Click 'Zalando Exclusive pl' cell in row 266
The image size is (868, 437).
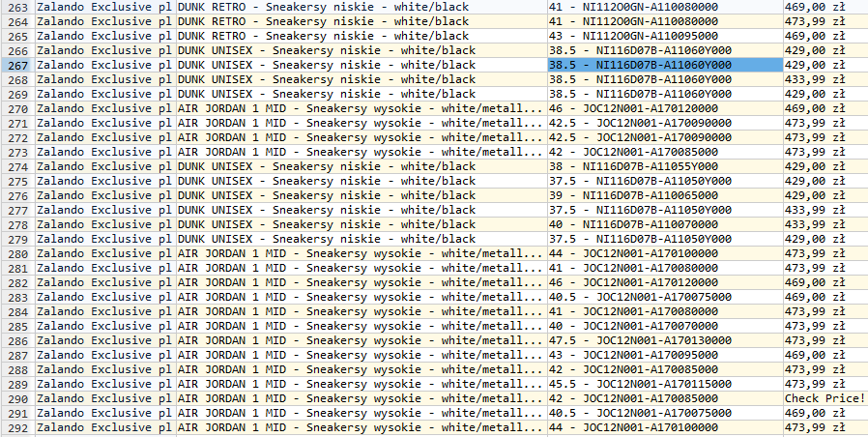pyautogui.click(x=105, y=50)
